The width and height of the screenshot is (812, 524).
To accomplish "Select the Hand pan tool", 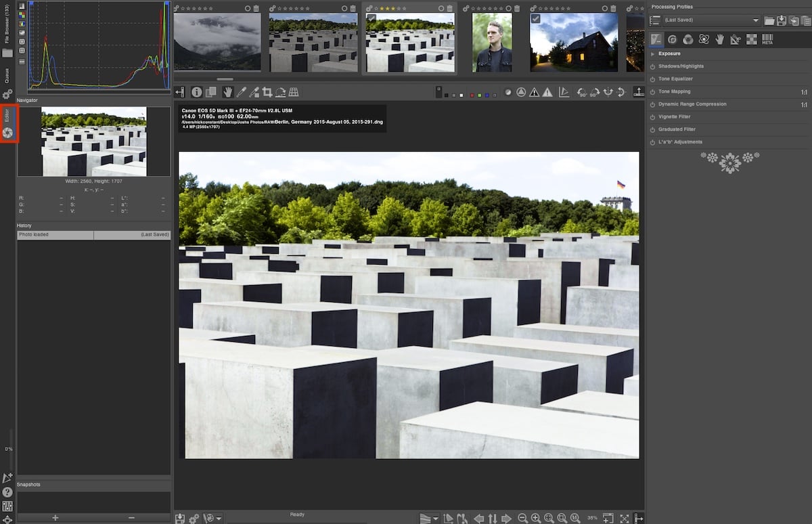I will point(229,91).
